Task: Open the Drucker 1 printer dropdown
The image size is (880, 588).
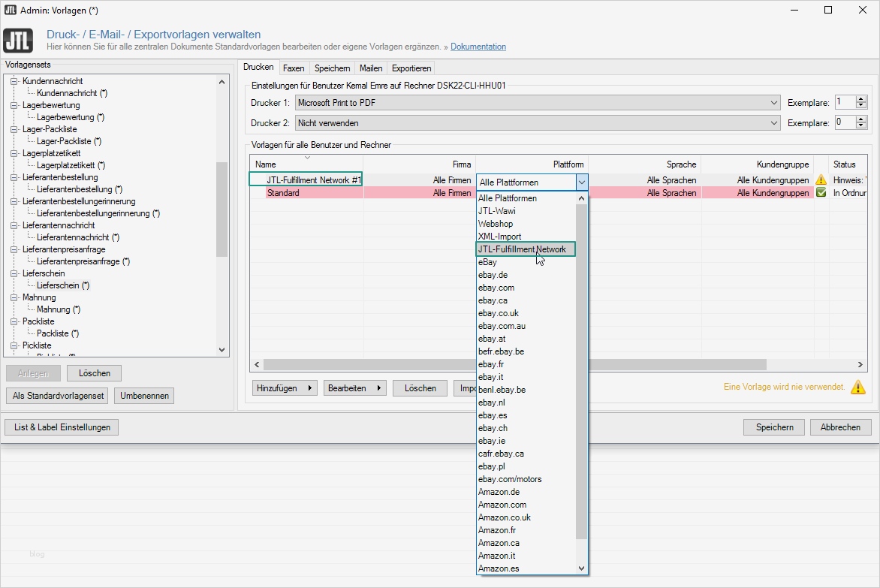Action: (774, 102)
